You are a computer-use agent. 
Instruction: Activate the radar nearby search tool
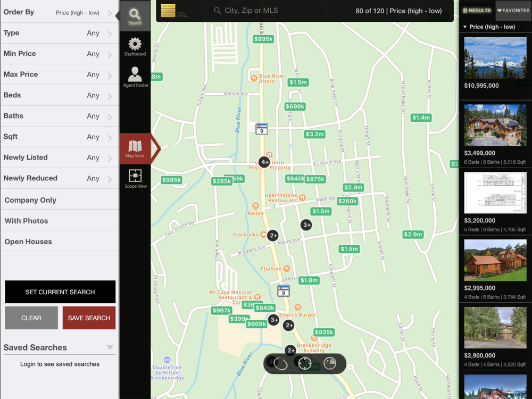click(x=329, y=363)
